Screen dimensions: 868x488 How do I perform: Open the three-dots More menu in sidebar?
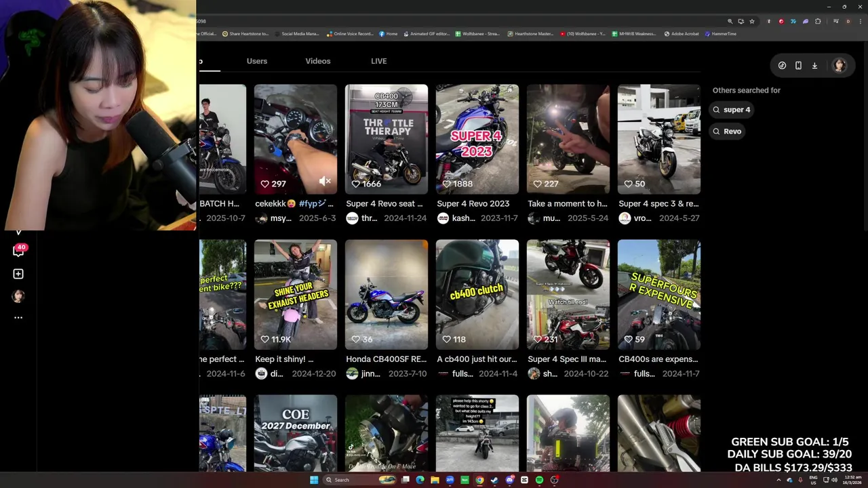pyautogui.click(x=18, y=317)
